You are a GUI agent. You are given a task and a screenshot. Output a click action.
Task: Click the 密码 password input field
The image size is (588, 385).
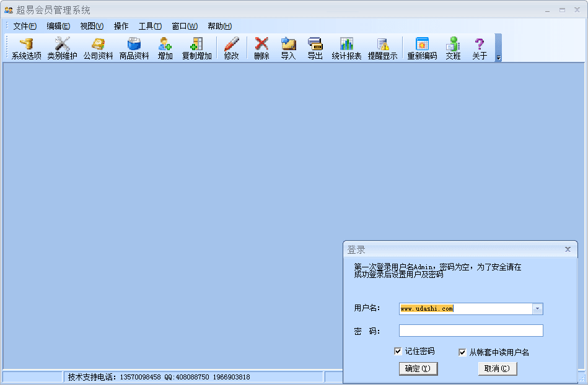point(471,331)
